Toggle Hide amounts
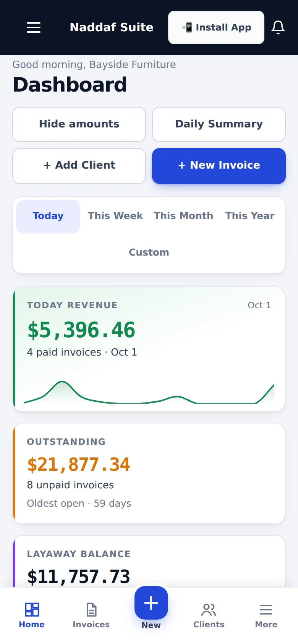 [x=79, y=124]
